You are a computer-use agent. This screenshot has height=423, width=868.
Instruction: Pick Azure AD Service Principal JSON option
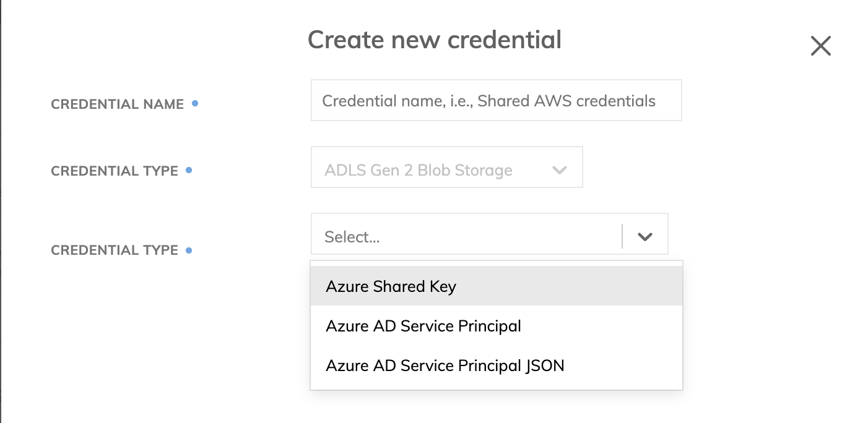click(x=445, y=365)
